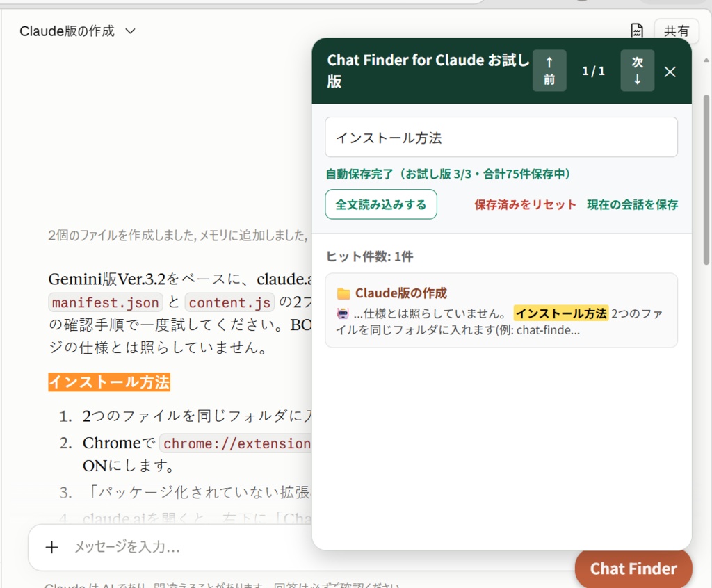The width and height of the screenshot is (712, 588).
Task: Click the search field containing インストール方法
Action: click(501, 138)
